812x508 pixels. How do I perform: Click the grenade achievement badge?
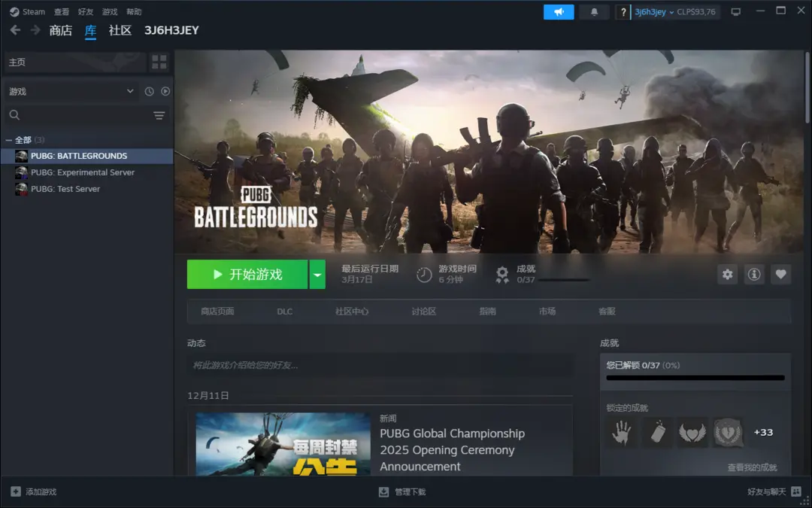[657, 432]
